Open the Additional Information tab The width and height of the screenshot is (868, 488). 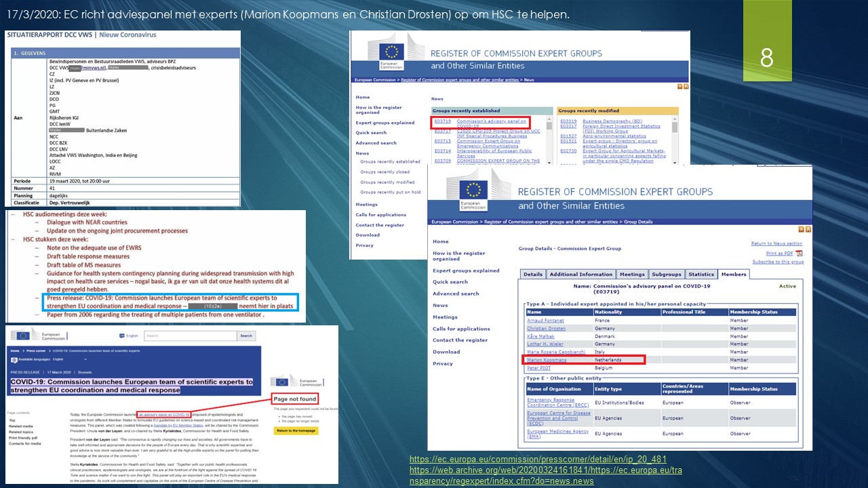[x=581, y=274]
